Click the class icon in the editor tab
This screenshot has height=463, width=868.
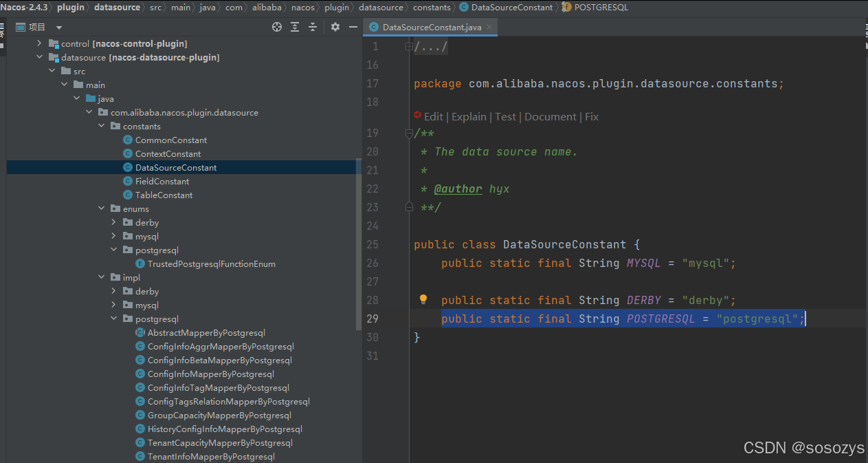[374, 27]
